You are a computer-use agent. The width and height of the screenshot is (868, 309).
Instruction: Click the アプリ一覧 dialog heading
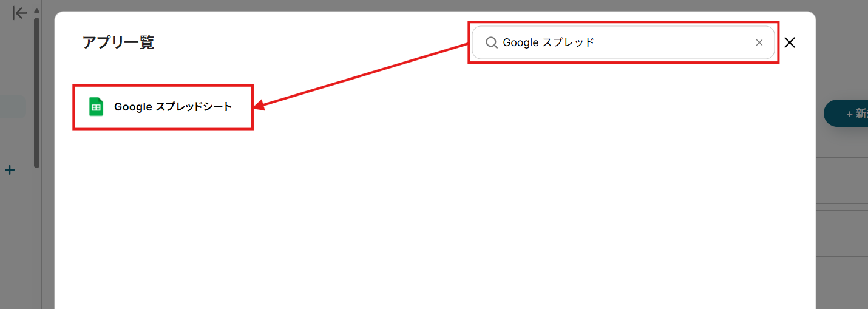click(x=118, y=42)
